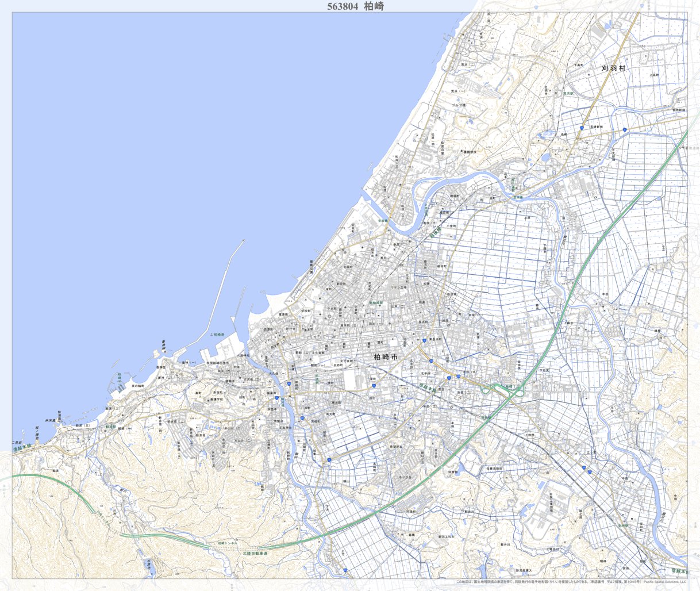700x591 pixels.
Task: Click the 柏崎港 port anchor symbol
Action: point(211,335)
